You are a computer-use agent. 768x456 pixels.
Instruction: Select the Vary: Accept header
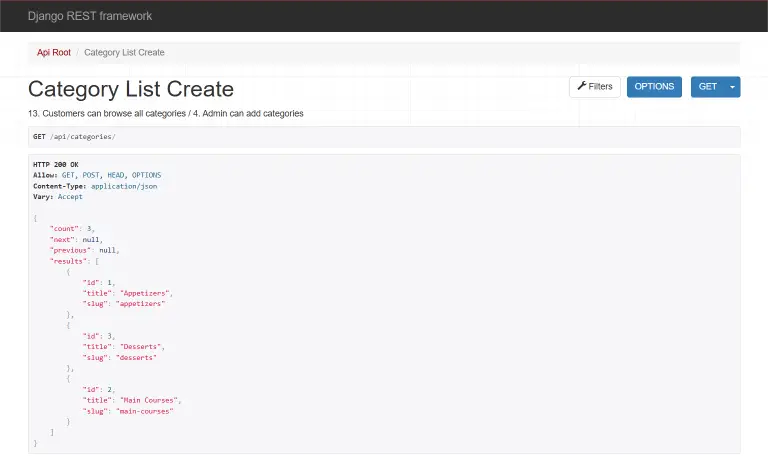tap(58, 197)
